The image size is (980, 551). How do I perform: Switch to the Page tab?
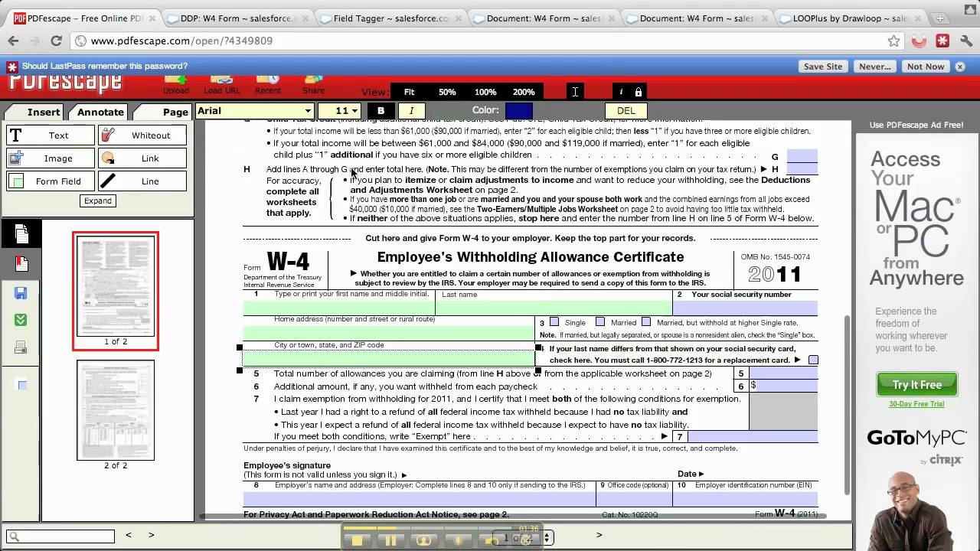[175, 112]
